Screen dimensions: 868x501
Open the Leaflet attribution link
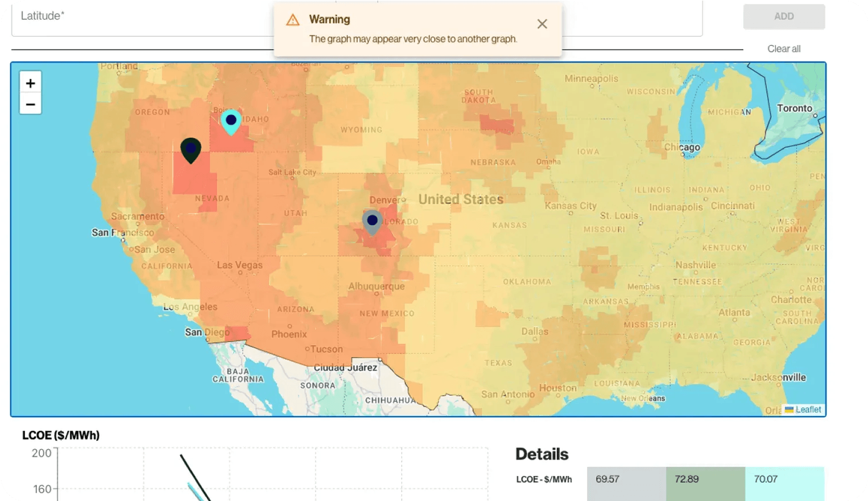click(807, 409)
